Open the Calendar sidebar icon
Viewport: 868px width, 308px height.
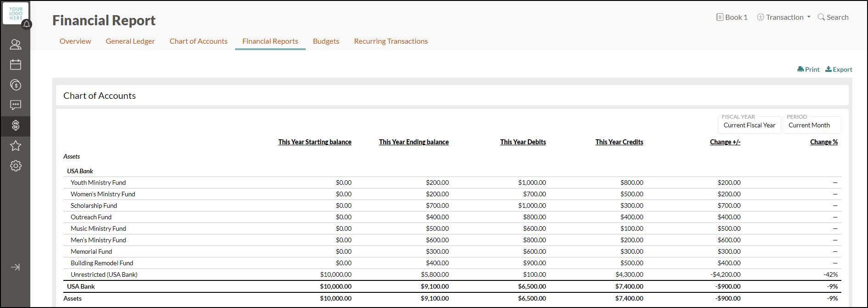[16, 64]
